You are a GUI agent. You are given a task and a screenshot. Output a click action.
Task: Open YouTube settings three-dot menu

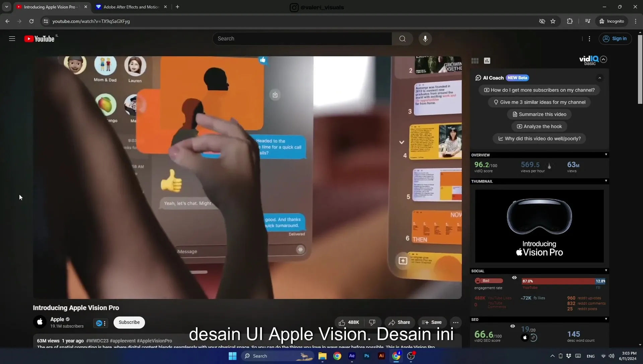589,39
